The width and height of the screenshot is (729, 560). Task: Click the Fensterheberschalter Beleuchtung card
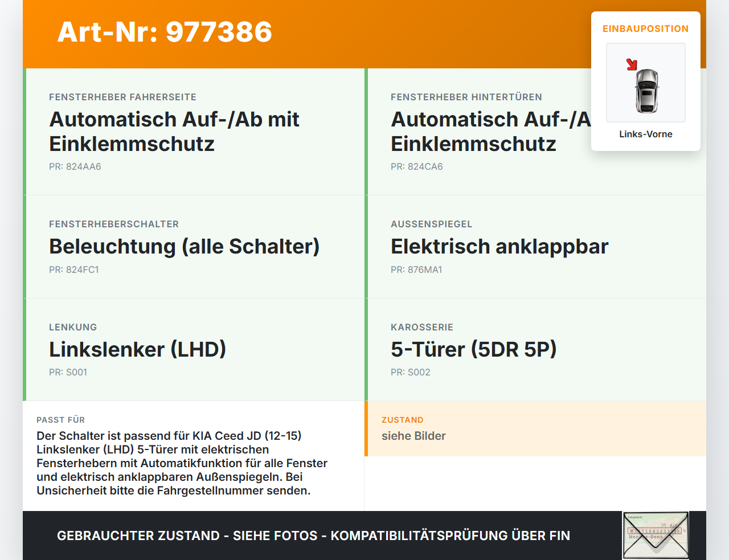[194, 247]
